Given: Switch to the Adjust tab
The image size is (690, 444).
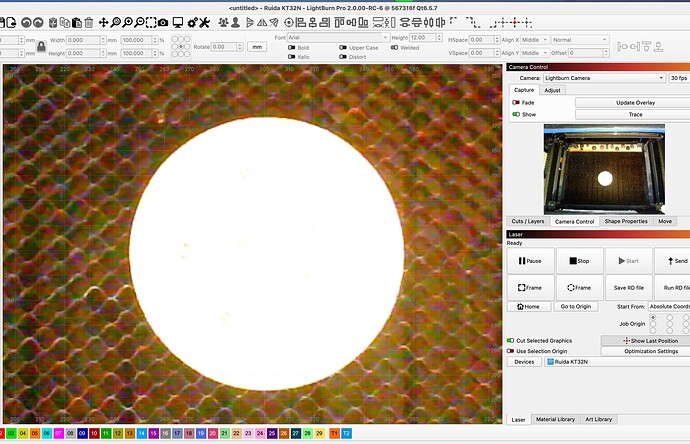Looking at the screenshot, I should point(552,90).
